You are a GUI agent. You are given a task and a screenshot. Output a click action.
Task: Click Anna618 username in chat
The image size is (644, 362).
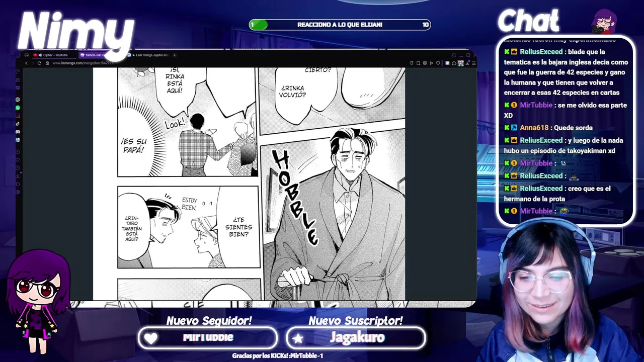534,128
